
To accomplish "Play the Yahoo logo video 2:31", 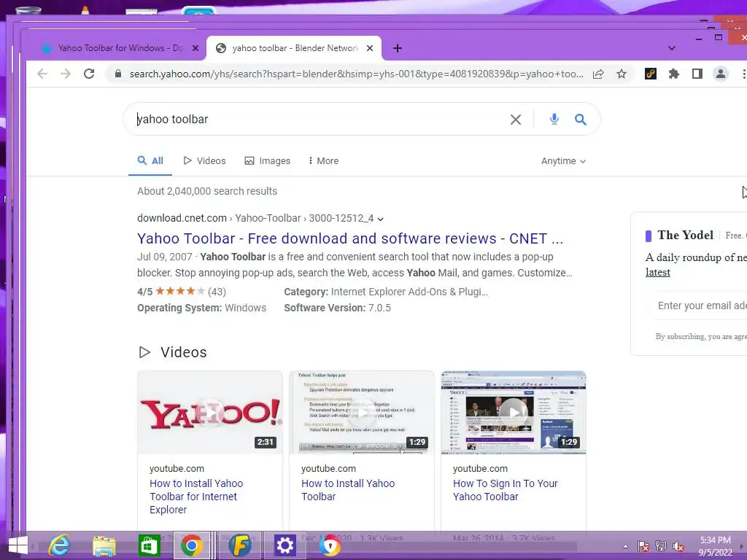I will click(210, 413).
